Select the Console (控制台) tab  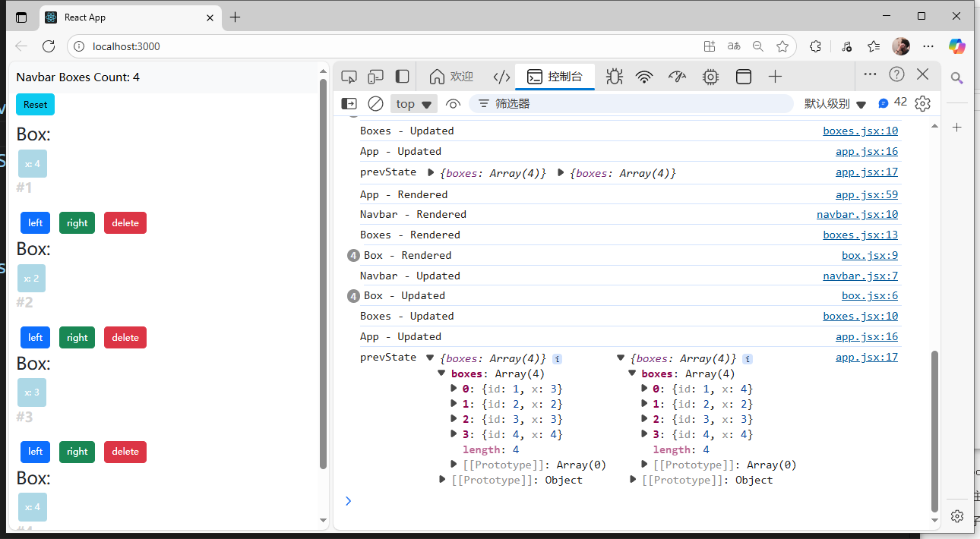pos(555,77)
